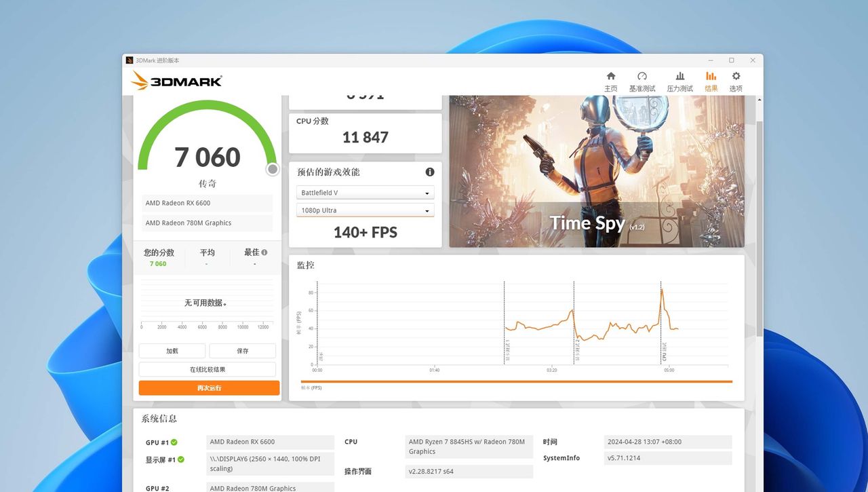The height and width of the screenshot is (492, 868).
Task: Click the 您的分数 value 7 060
Action: (158, 263)
